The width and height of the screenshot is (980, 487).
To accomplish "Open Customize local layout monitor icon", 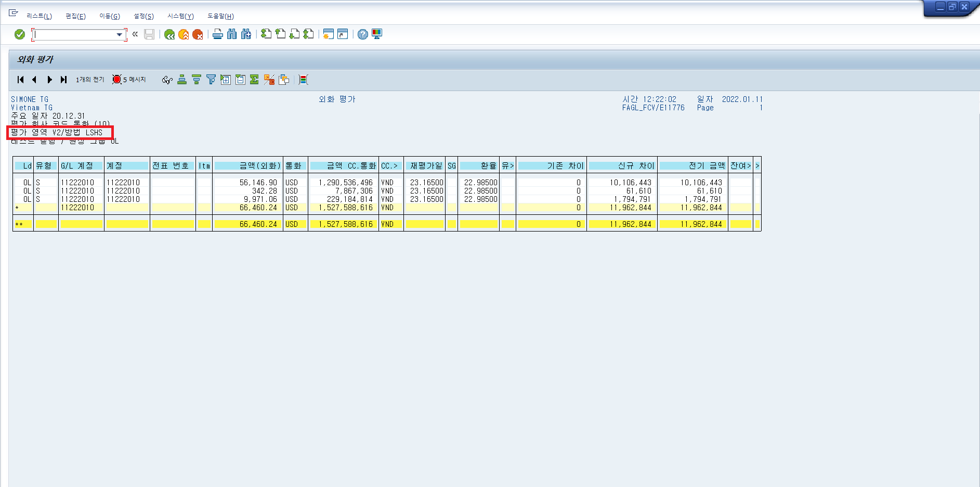I will click(x=377, y=34).
